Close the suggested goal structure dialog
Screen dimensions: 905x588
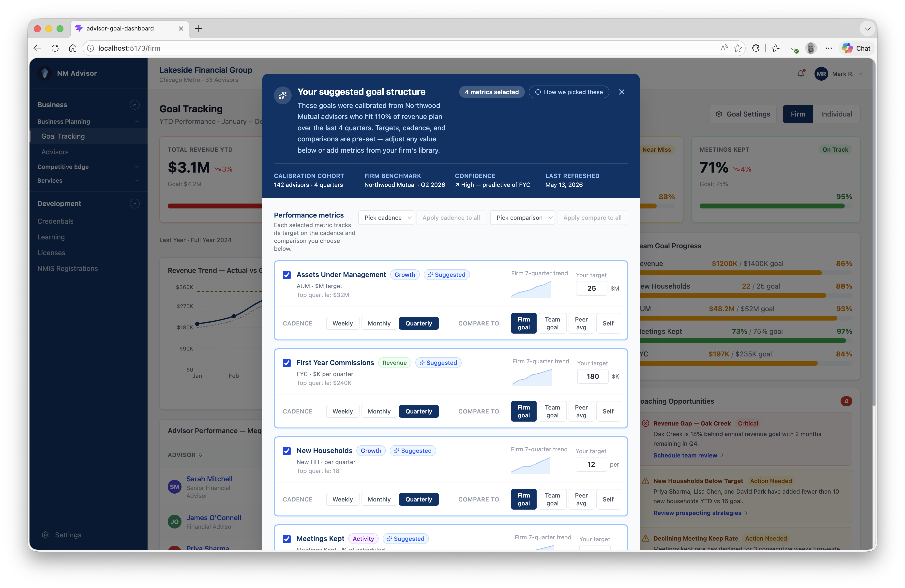(621, 92)
